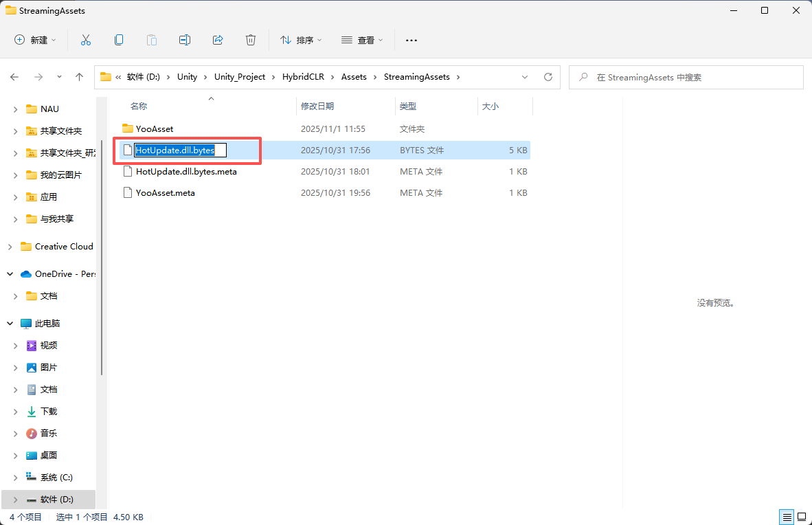Go forward with the right arrow

click(x=38, y=77)
